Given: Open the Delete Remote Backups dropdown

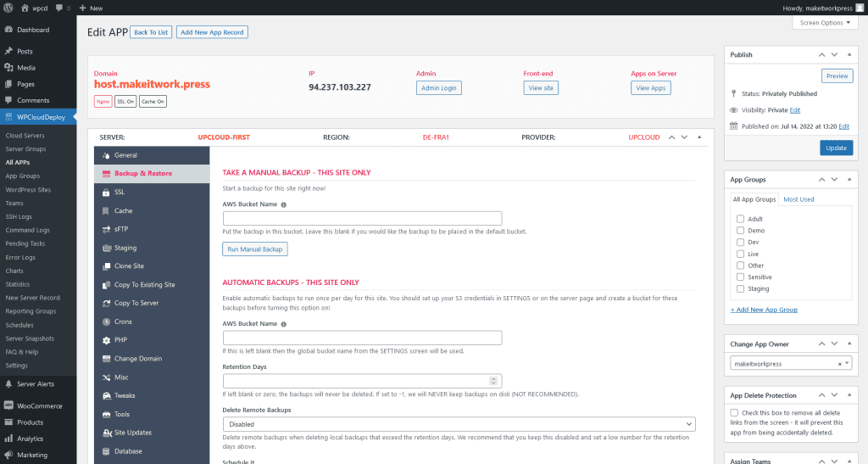Looking at the screenshot, I should [x=459, y=424].
